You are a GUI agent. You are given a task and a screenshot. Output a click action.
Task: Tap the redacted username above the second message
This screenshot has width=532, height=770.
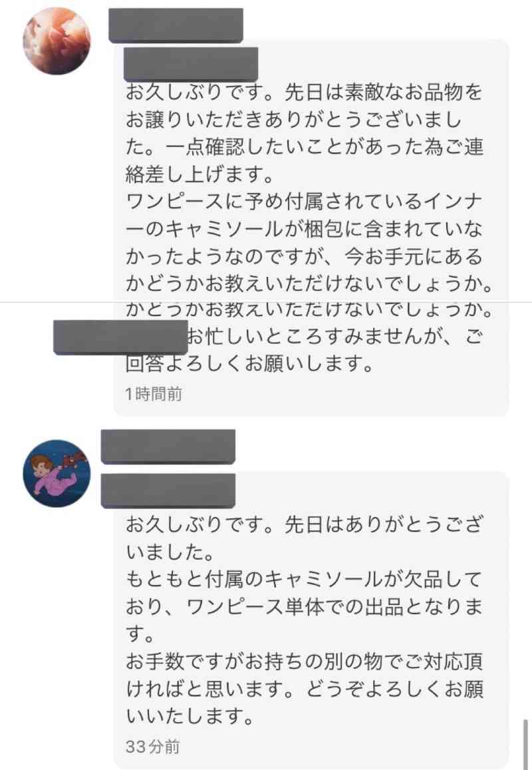click(x=168, y=447)
